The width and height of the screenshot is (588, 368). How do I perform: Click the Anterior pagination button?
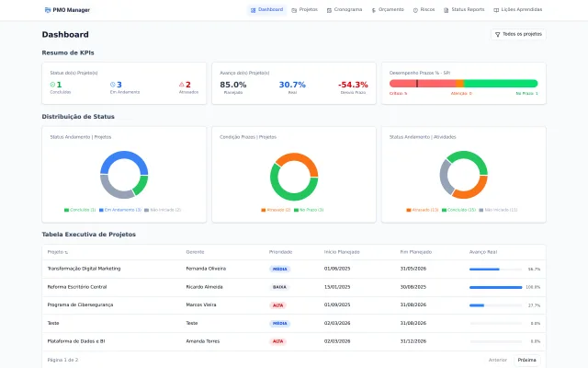(498, 360)
